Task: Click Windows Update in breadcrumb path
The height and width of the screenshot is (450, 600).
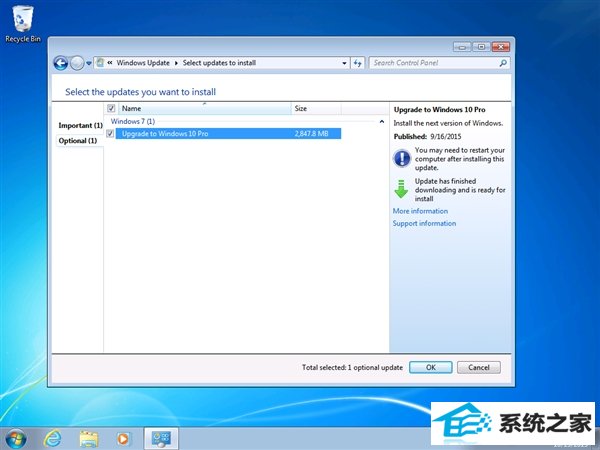Action: (x=143, y=63)
